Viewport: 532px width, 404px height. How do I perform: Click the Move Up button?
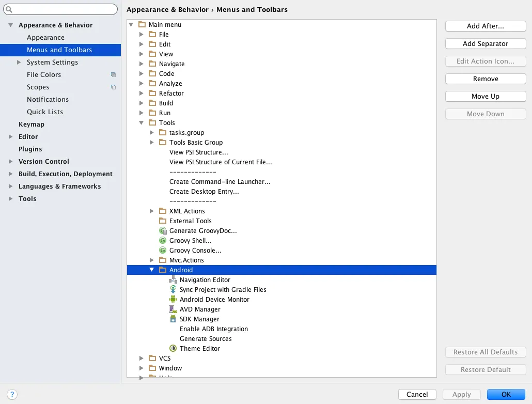486,97
